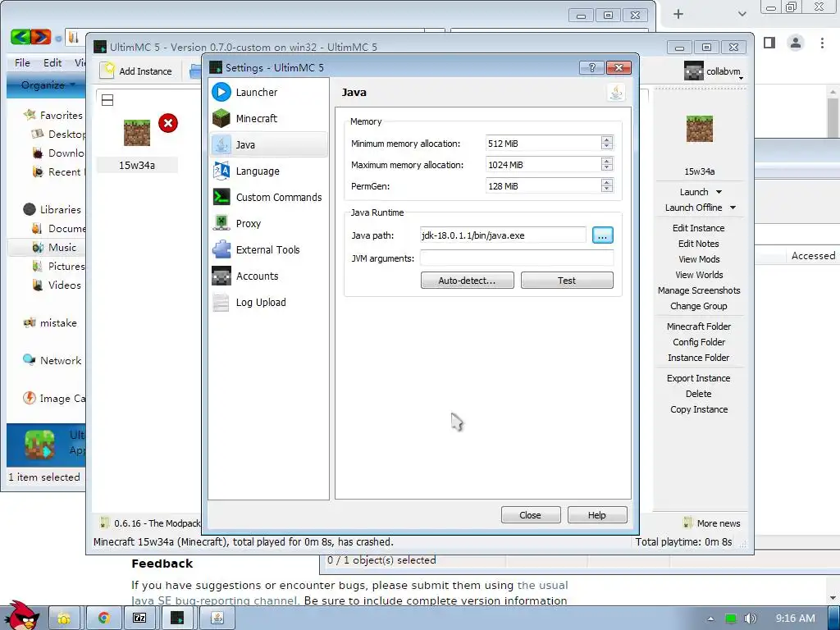Click the 9:16 AM clock

click(796, 619)
